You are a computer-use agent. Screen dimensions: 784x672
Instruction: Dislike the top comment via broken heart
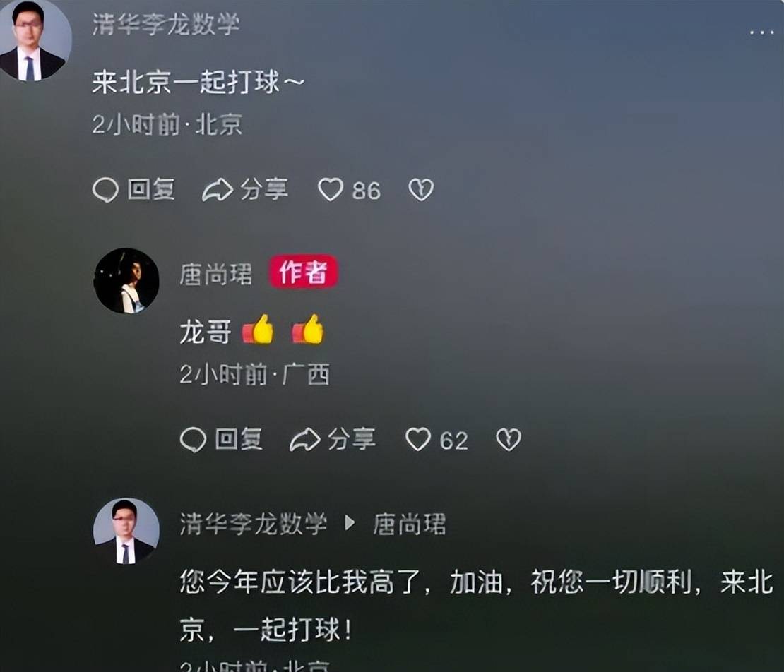coord(421,190)
